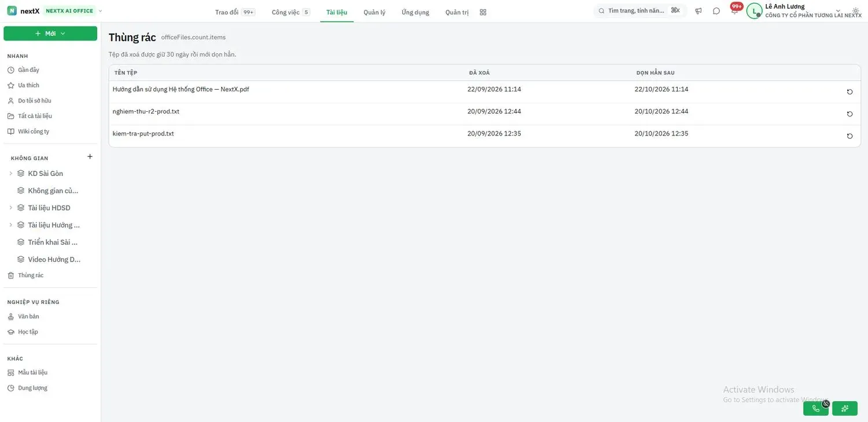Image resolution: width=868 pixels, height=422 pixels.
Task: Click the nextX logo
Action: click(x=24, y=11)
